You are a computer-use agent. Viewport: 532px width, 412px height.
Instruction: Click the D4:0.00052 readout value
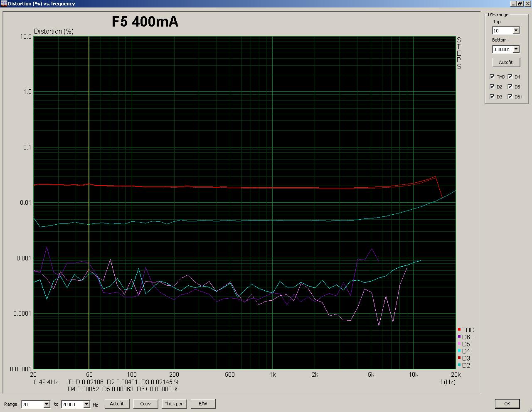coord(83,389)
